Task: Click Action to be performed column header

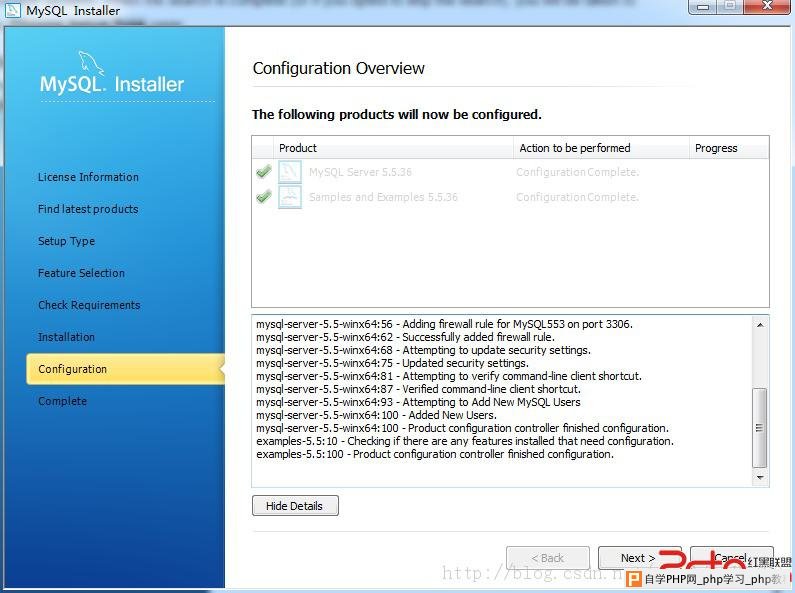Action: 601,148
